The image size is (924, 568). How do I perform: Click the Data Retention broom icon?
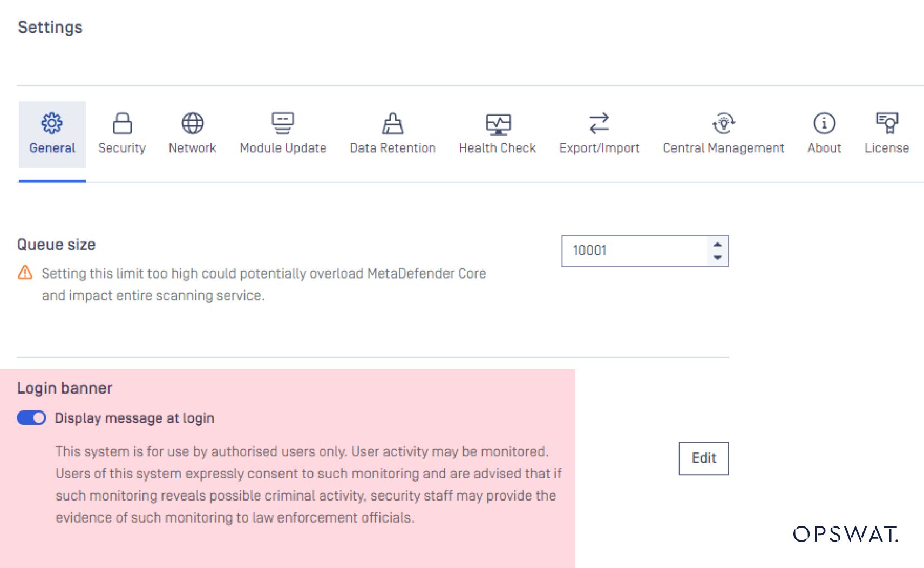point(392,124)
